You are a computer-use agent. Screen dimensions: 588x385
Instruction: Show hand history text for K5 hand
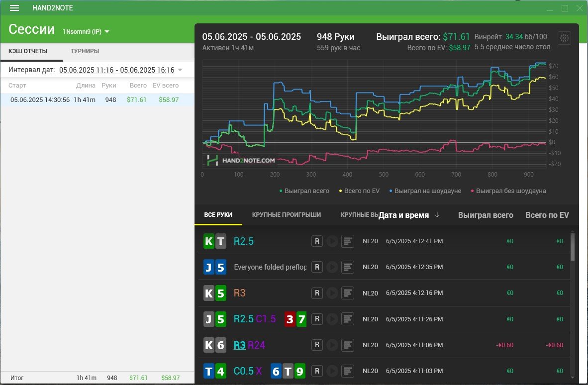(x=348, y=293)
